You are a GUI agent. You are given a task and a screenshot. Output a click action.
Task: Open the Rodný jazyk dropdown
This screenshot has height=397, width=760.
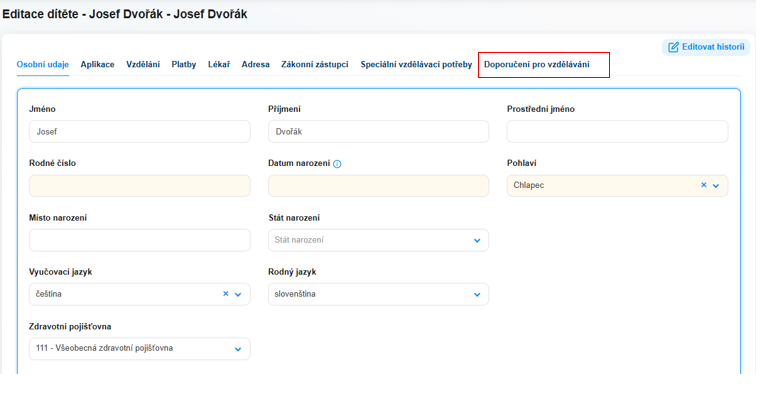pos(378,294)
